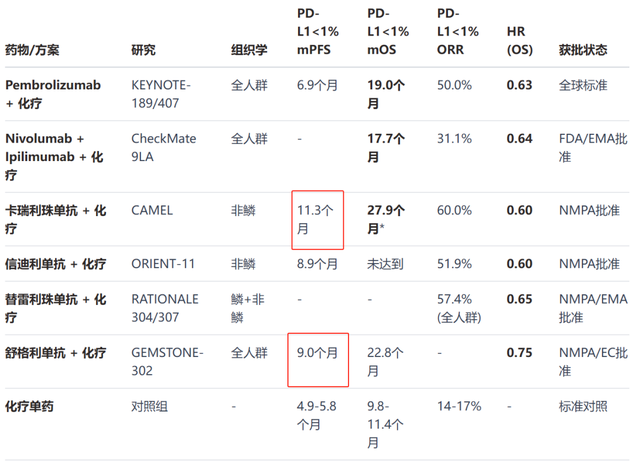Select the Pembrolizumab + 化疗 row label

(53, 95)
